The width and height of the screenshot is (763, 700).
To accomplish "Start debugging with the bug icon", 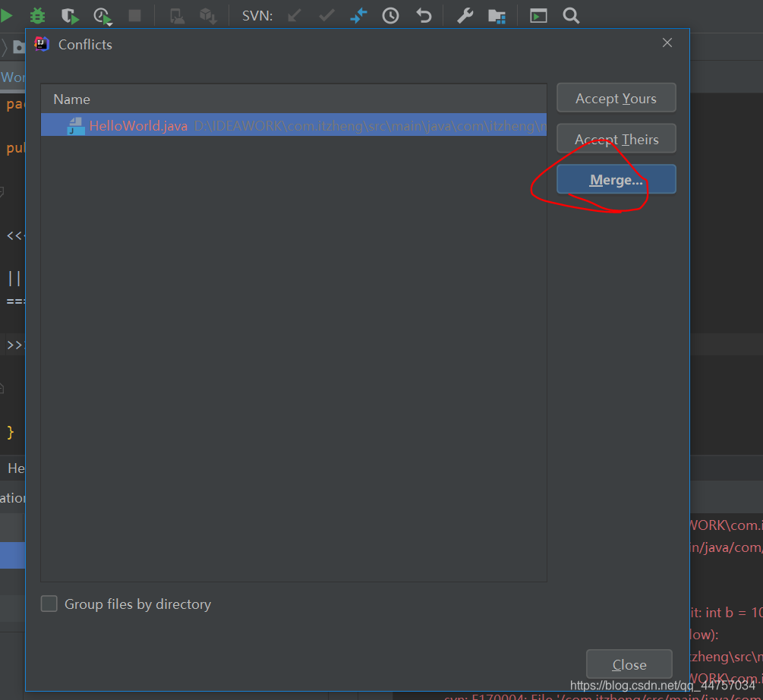I will 37,15.
